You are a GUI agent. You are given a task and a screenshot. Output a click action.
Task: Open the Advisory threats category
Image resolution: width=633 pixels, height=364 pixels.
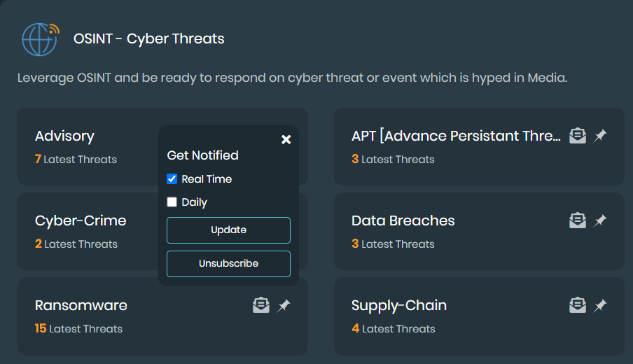click(64, 136)
